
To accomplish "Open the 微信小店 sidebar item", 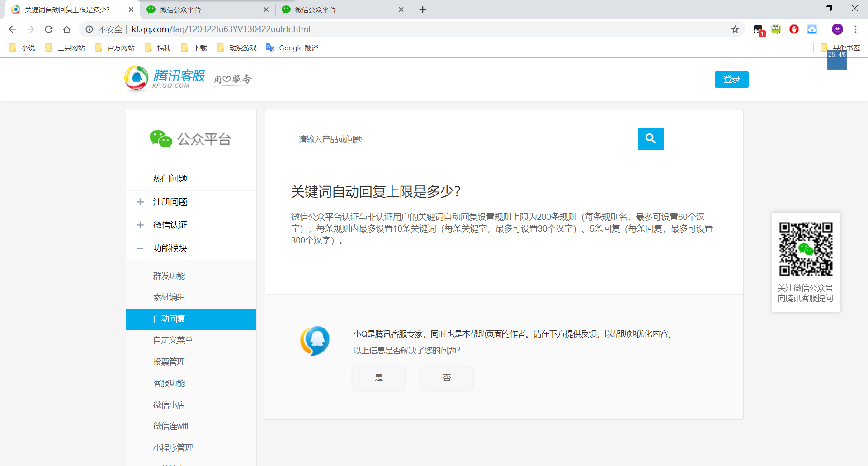I will click(x=169, y=405).
